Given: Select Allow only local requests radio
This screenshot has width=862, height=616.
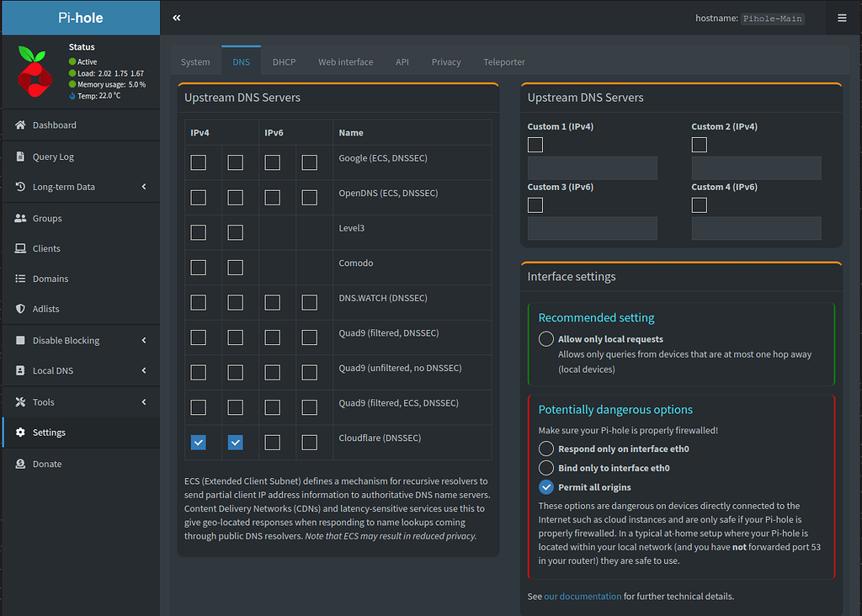Looking at the screenshot, I should coord(546,339).
